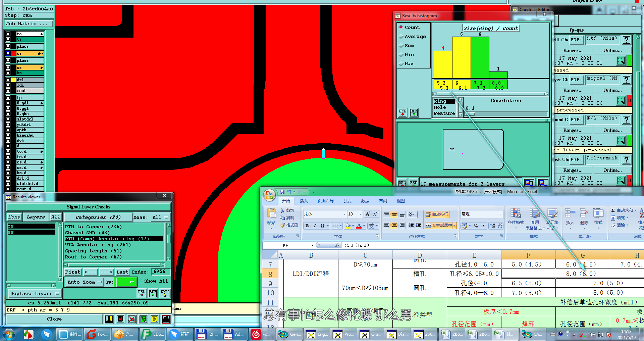Click the crossed-out REF icon in Results viewer
The image size is (644, 341).
(x=132, y=319)
